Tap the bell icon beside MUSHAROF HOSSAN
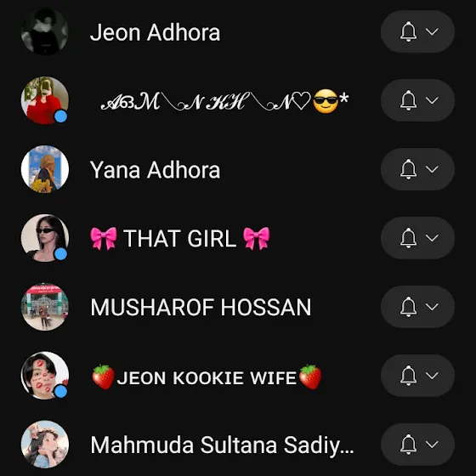476x476 pixels. [408, 307]
